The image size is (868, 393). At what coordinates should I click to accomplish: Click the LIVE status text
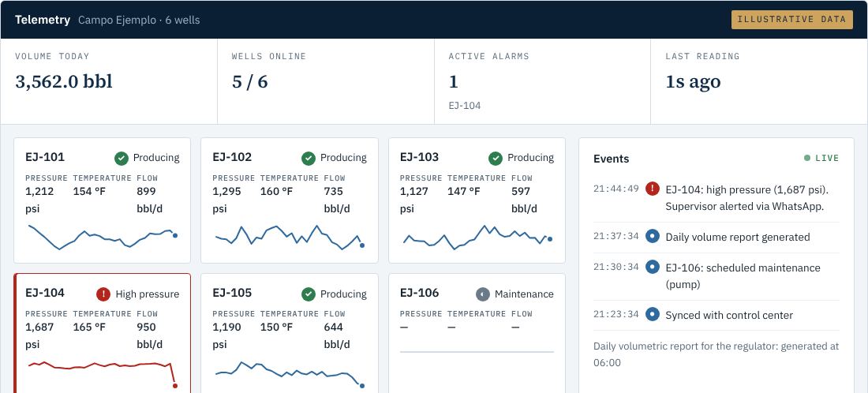827,159
